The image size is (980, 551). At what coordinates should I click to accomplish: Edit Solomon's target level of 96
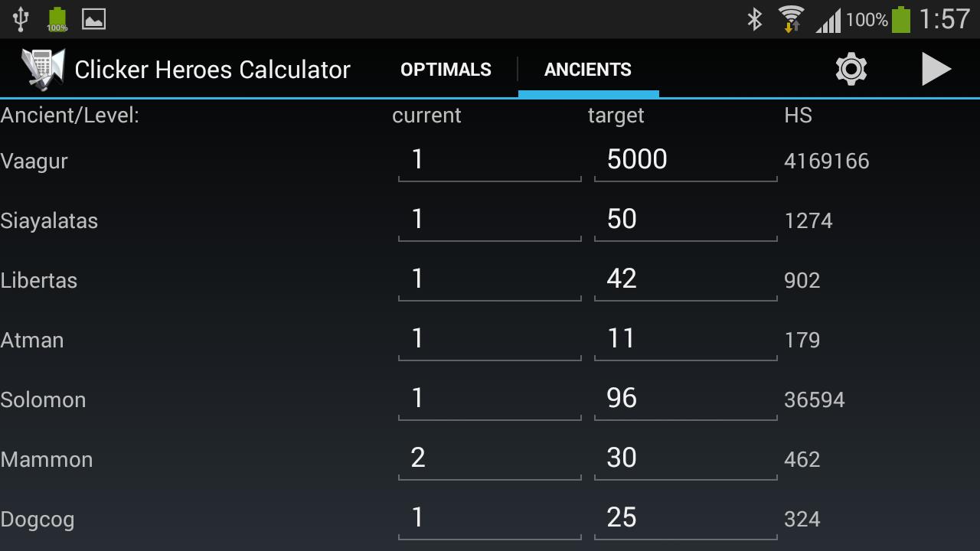tap(685, 398)
